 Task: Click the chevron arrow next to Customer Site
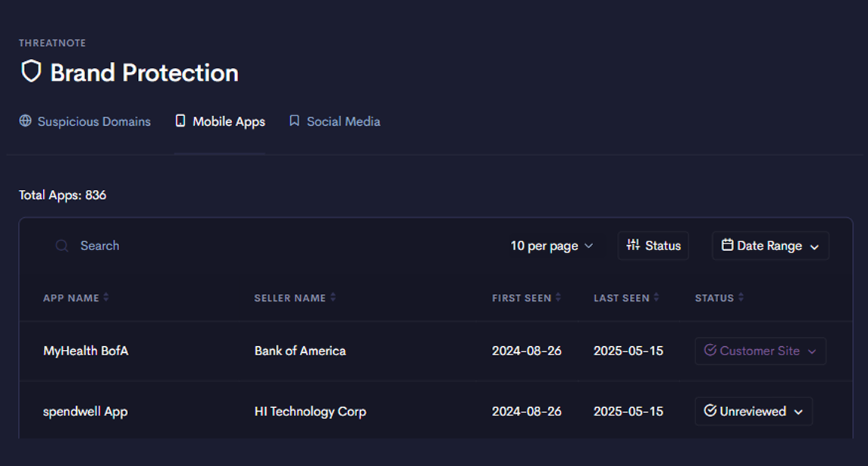click(x=812, y=352)
